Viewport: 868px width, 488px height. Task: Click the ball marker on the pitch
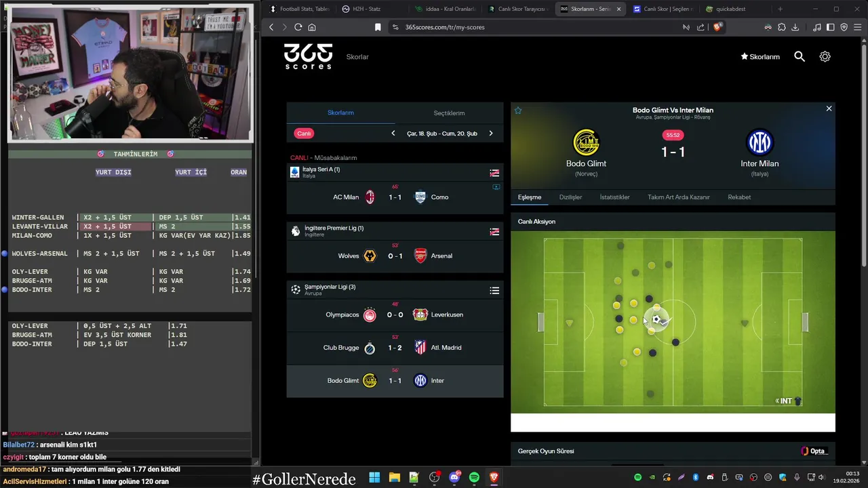point(656,319)
